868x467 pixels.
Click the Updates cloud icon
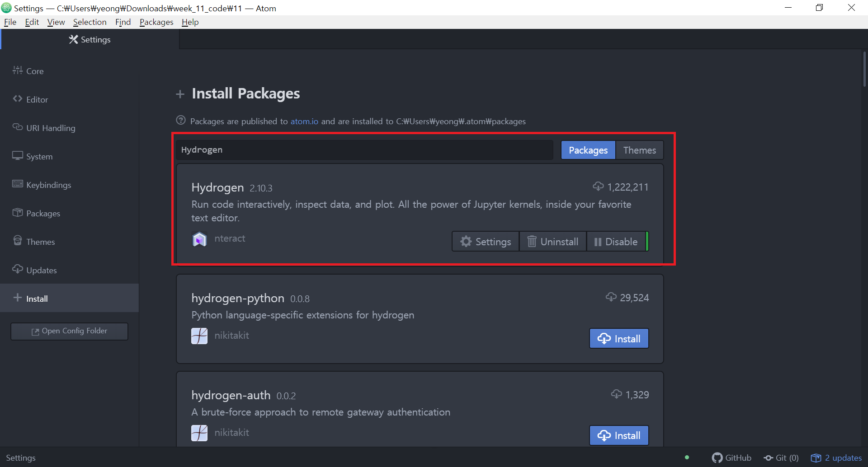pos(18,269)
